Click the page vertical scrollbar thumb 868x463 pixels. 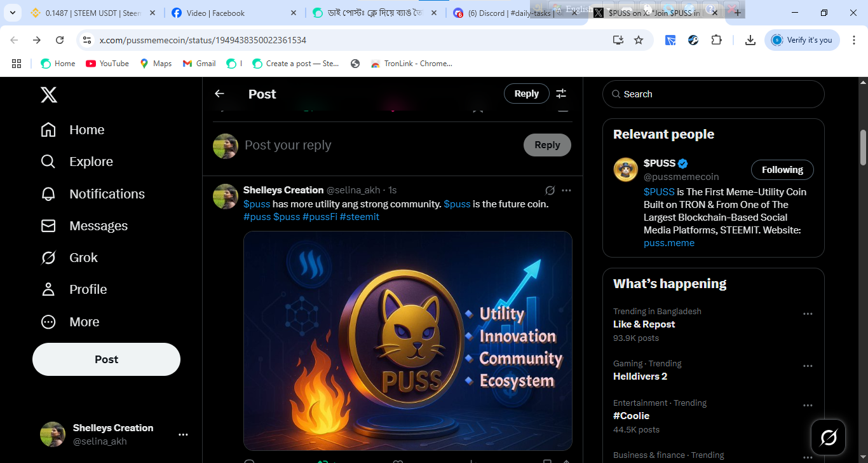coord(864,148)
